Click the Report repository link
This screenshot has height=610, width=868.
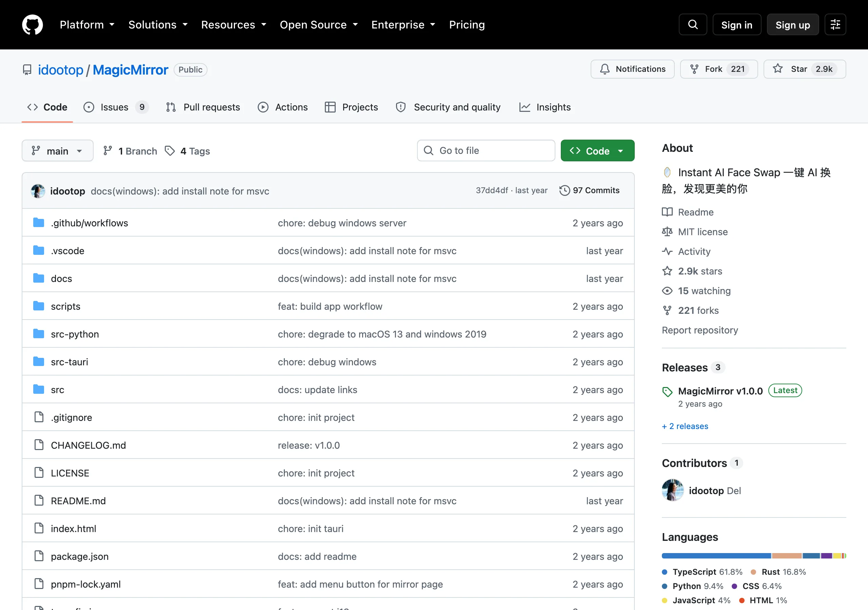pyautogui.click(x=700, y=330)
